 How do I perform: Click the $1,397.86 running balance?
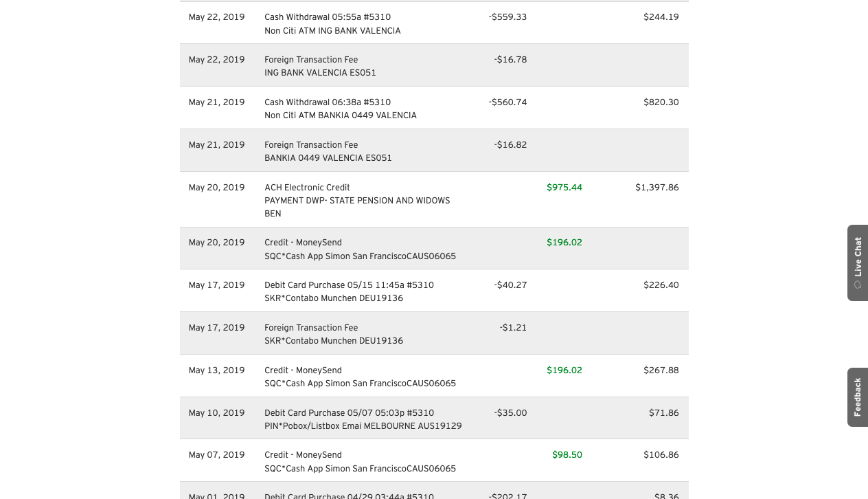(657, 188)
